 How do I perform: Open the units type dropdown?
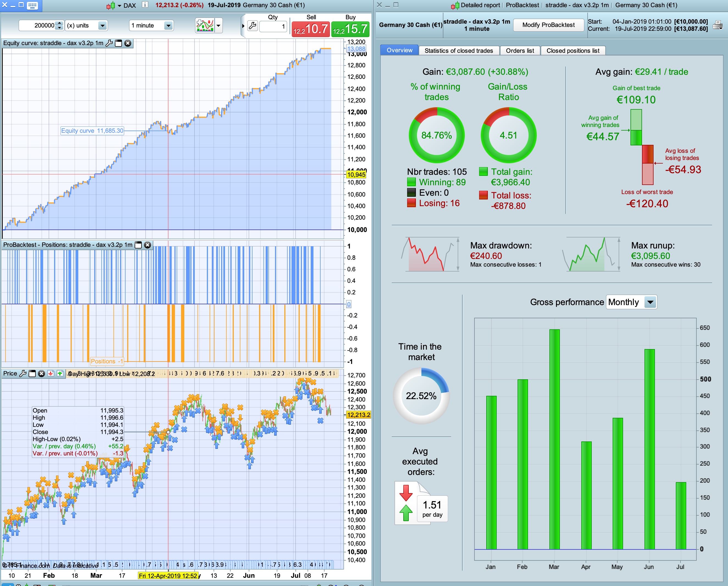[102, 26]
